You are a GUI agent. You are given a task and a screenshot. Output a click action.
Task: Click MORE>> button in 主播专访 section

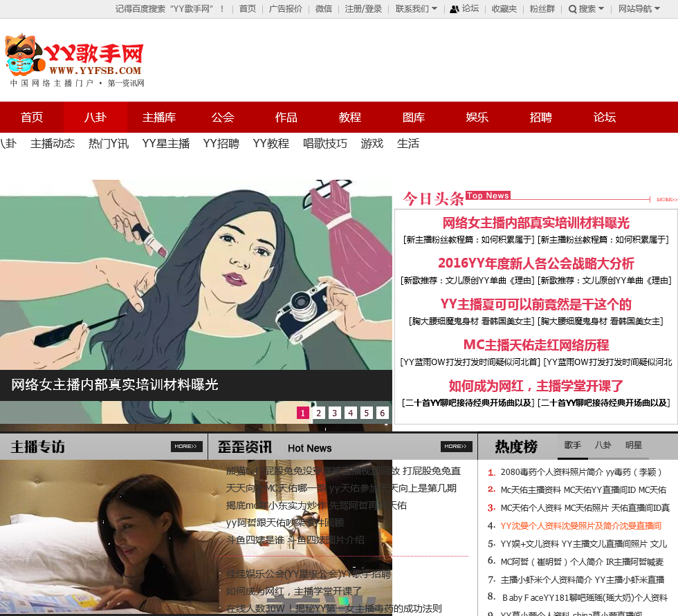(186, 446)
